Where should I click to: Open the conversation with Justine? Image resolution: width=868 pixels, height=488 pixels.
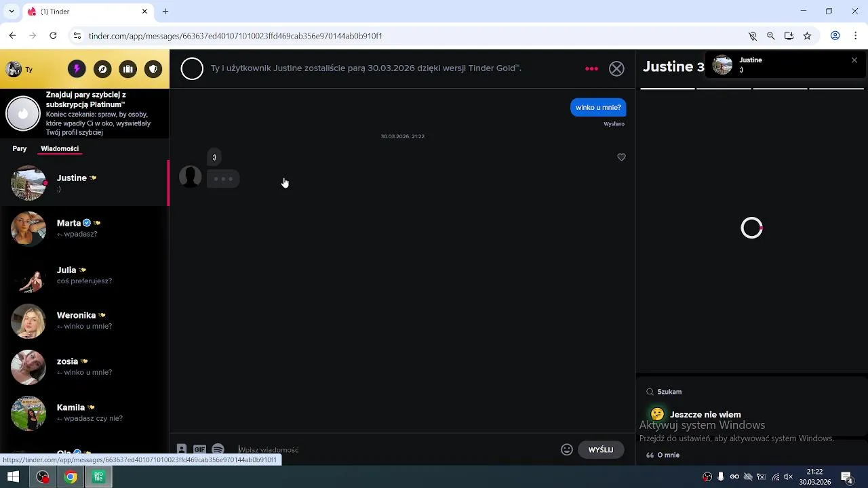click(x=85, y=183)
